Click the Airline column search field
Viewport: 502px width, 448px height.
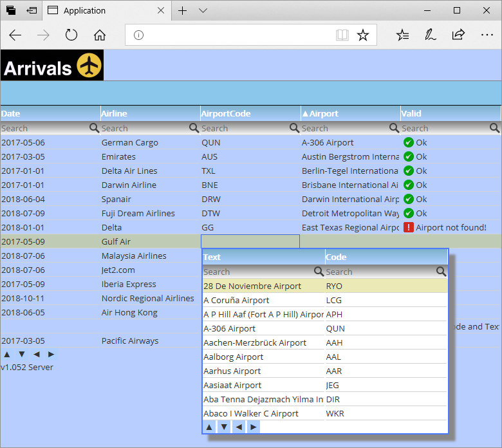[145, 128]
